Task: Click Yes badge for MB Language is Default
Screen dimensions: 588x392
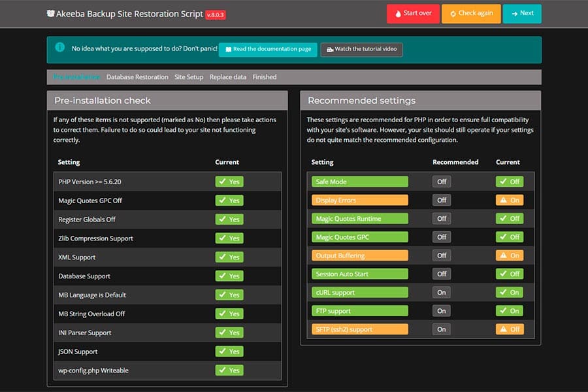Action: [x=229, y=295]
